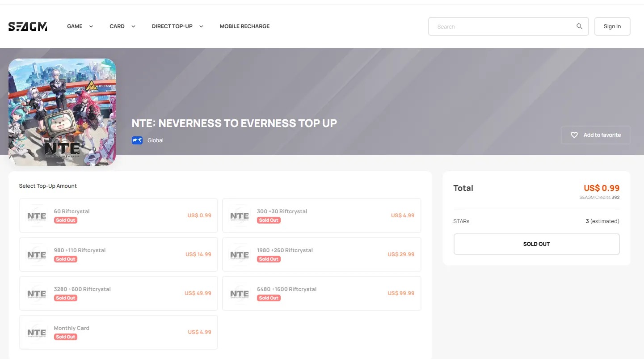Screen dimensions: 644x359
Task: Click the Sold Out badge on 6480 +1600 Riftcrystal
Action: click(x=269, y=298)
